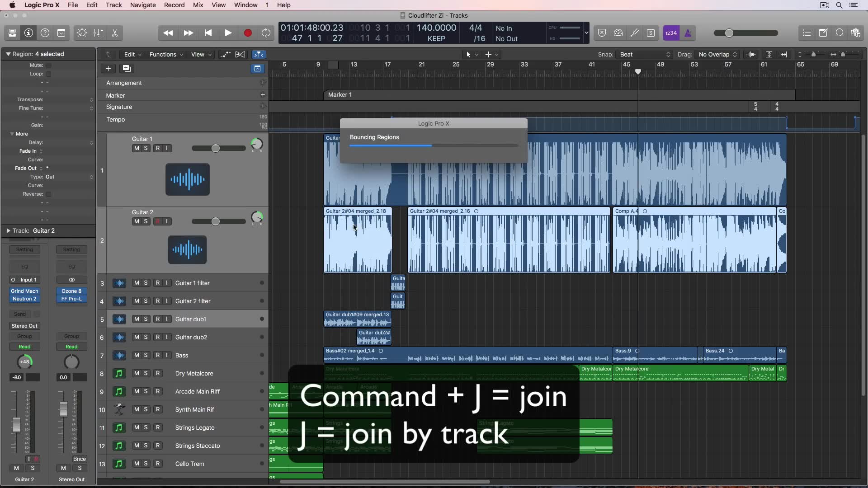Image resolution: width=868 pixels, height=488 pixels.
Task: Open the Library drawer icon
Action: click(12, 33)
